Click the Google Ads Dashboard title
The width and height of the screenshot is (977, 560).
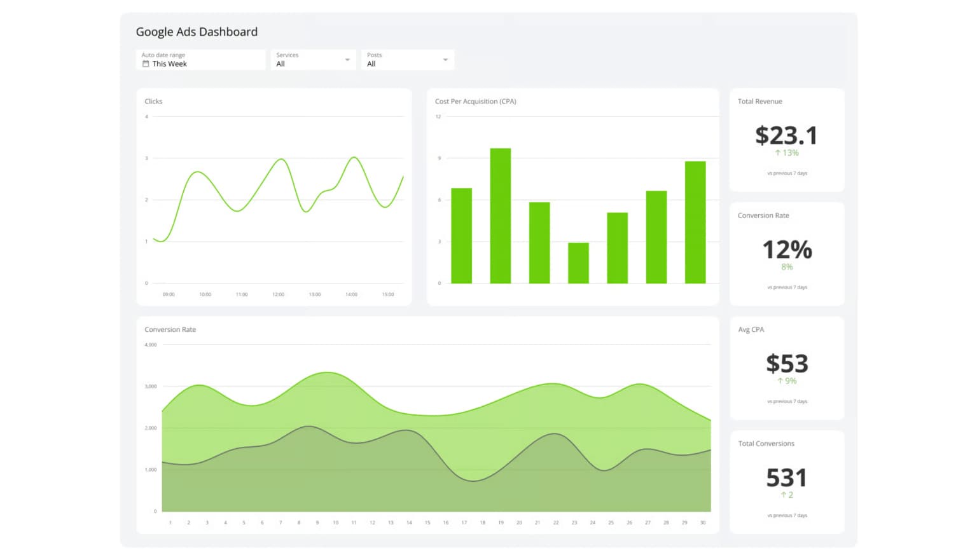[x=197, y=32]
